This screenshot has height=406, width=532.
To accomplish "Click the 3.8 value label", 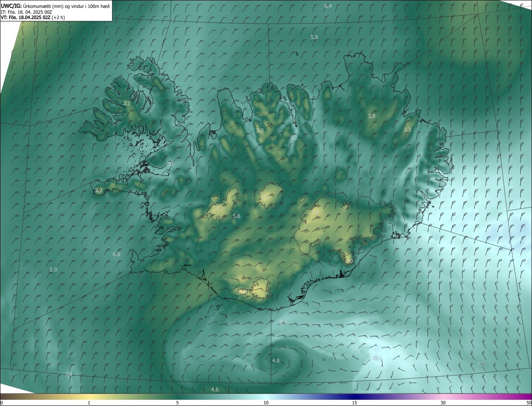I will point(372,116).
